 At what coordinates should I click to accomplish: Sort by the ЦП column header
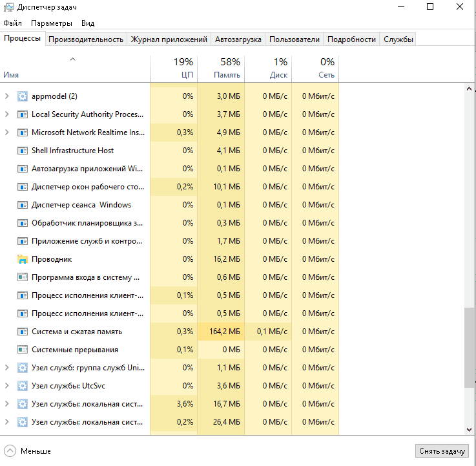coord(174,69)
